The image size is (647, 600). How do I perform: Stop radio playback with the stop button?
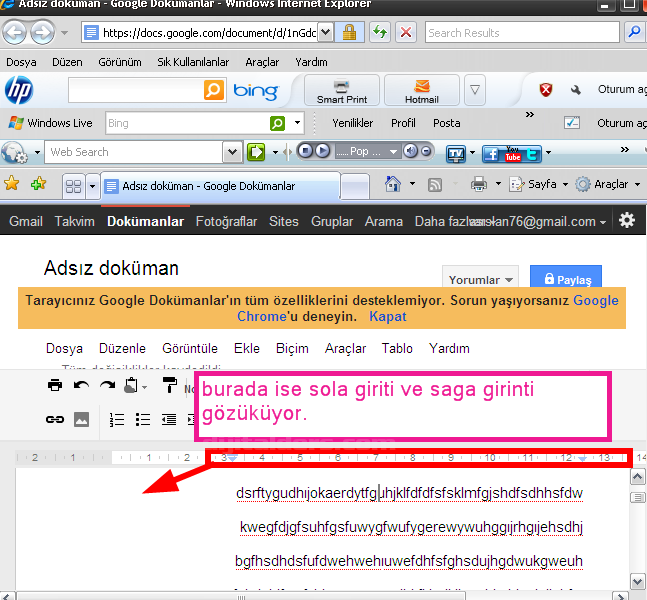305,151
